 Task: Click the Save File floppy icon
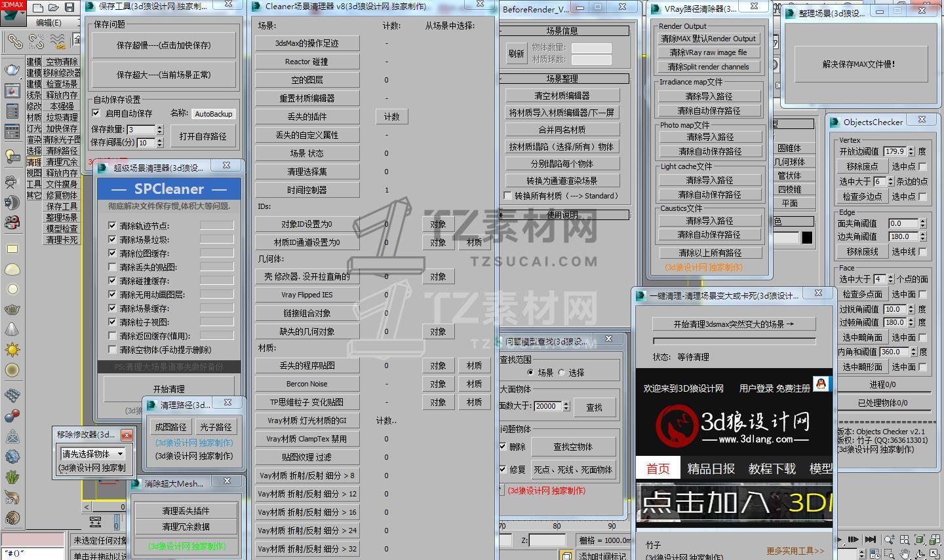point(69,8)
